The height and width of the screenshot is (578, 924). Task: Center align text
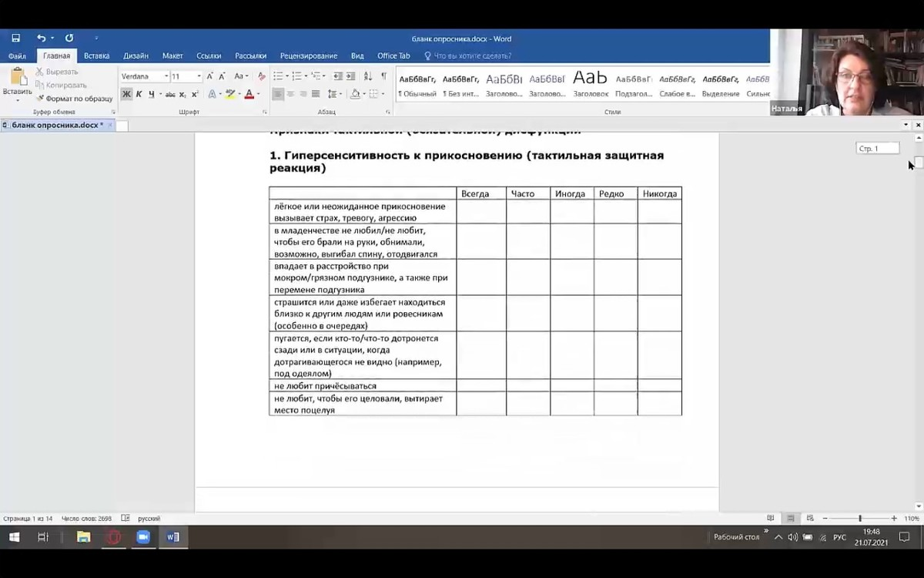coord(291,94)
